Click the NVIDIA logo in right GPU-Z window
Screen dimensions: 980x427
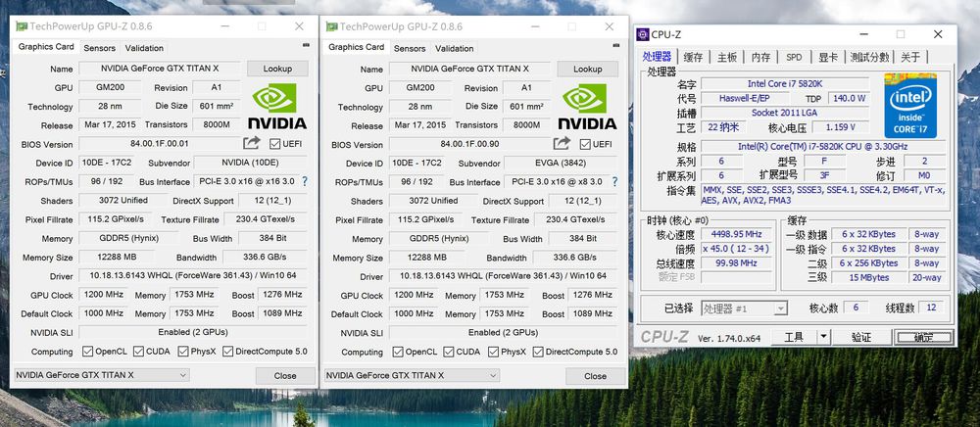point(587,107)
